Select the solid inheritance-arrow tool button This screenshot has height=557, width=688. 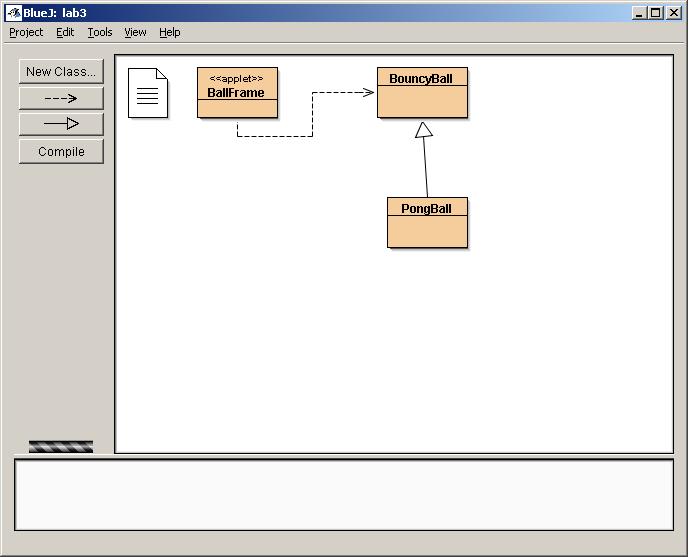(x=61, y=124)
